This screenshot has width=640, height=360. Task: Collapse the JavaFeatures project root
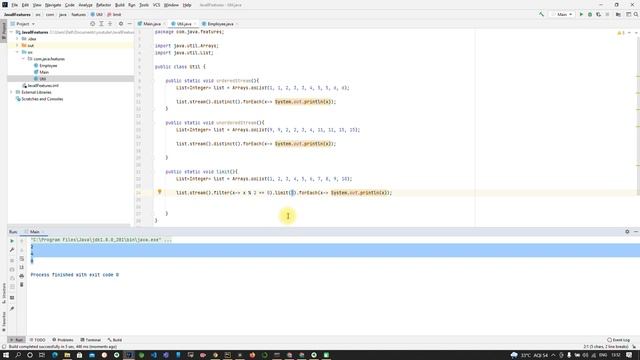click(11, 32)
